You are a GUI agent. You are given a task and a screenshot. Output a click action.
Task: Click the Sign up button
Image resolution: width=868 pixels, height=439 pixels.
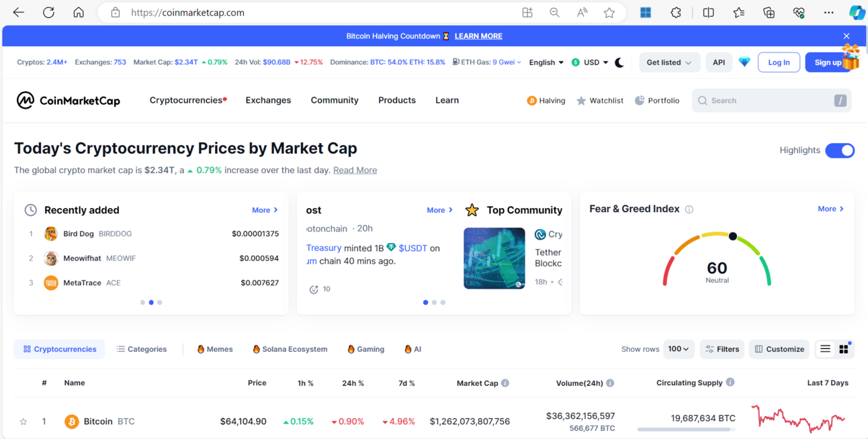[x=828, y=62]
